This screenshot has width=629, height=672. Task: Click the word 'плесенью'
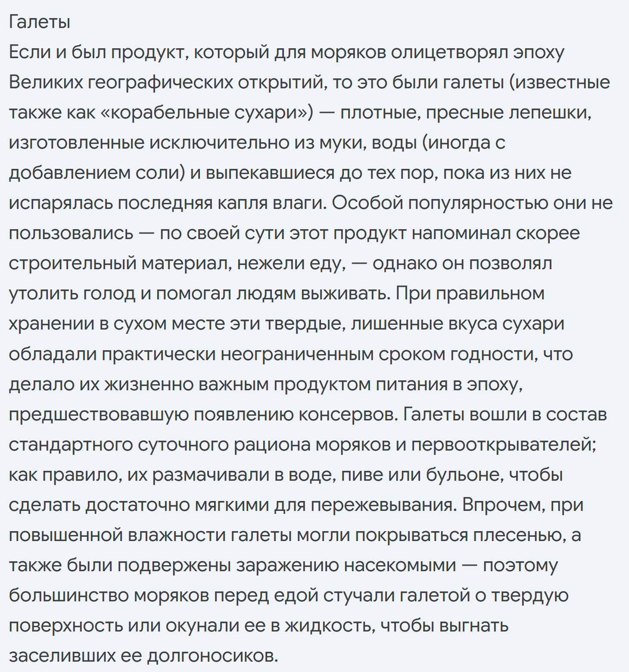519,535
